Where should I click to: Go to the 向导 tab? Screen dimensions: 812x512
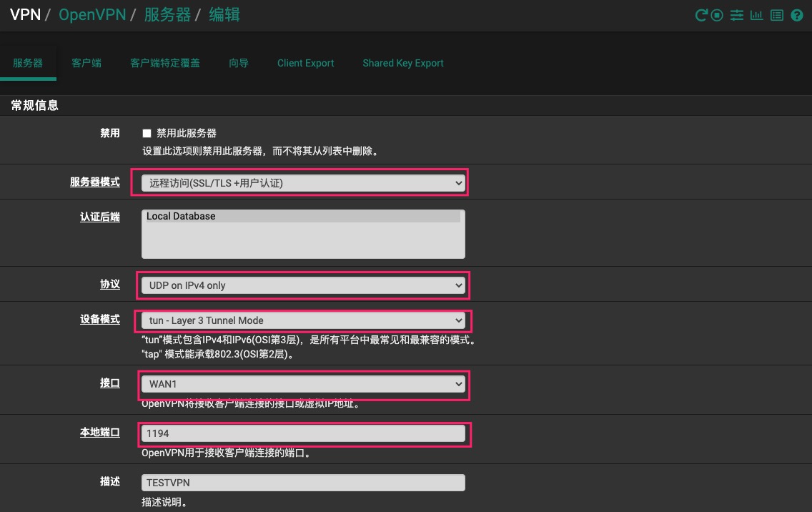click(239, 63)
